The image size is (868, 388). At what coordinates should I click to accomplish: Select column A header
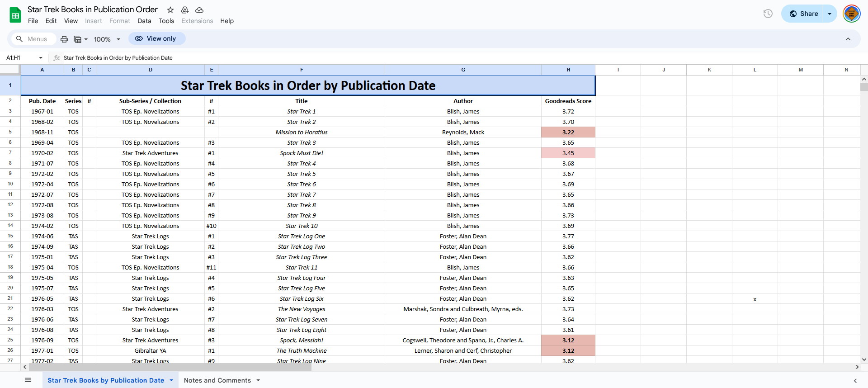click(x=42, y=70)
